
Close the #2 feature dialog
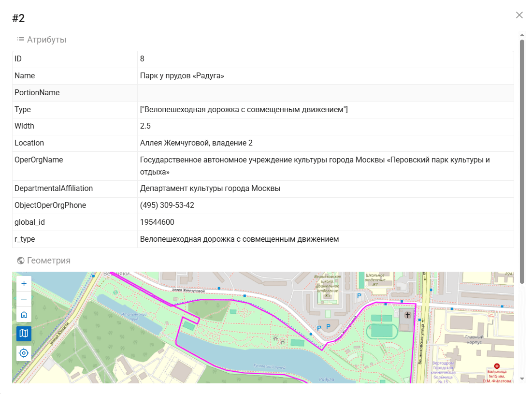(x=519, y=15)
